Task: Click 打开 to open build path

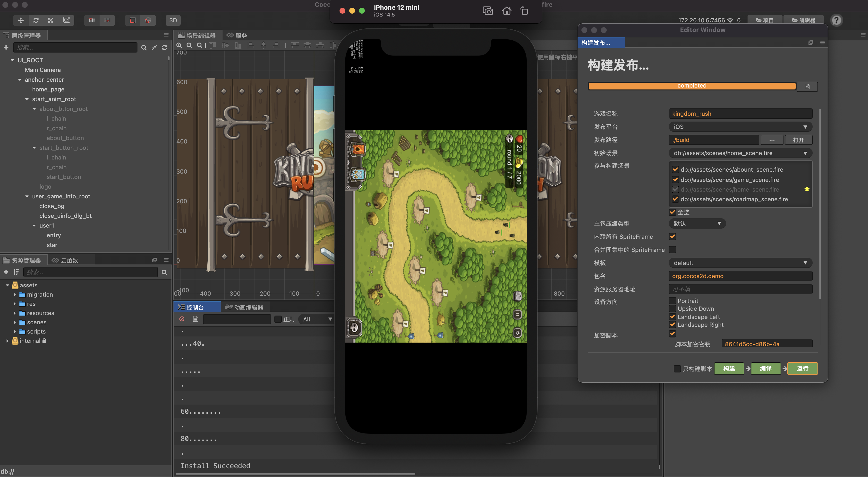Action: tap(798, 140)
